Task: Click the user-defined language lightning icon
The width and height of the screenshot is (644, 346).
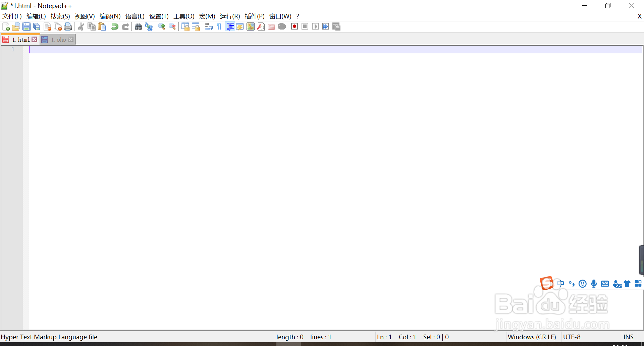Action: pos(240,27)
